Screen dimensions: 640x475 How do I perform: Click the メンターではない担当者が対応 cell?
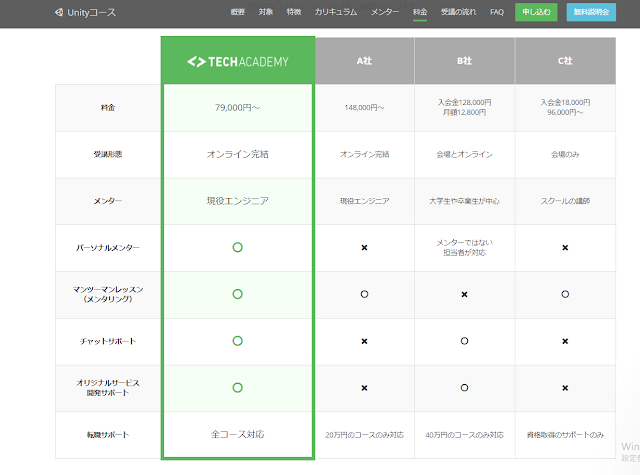[464, 248]
